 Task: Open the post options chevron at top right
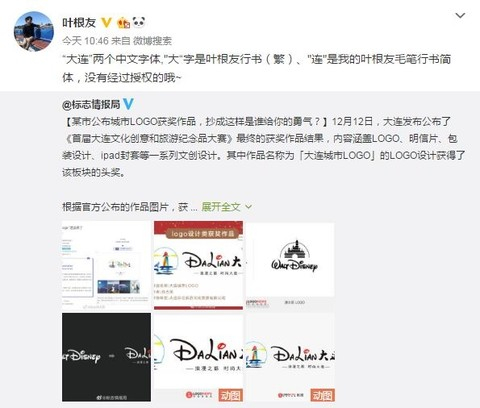click(460, 15)
